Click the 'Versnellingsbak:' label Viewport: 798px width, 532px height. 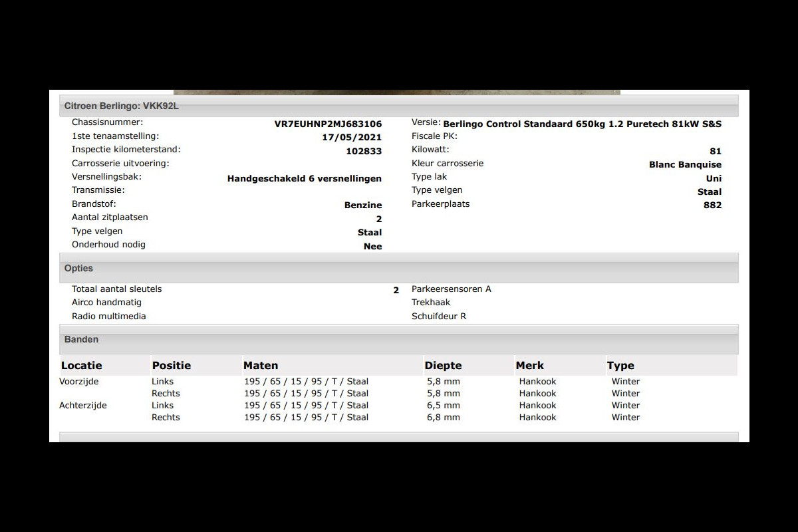click(106, 177)
